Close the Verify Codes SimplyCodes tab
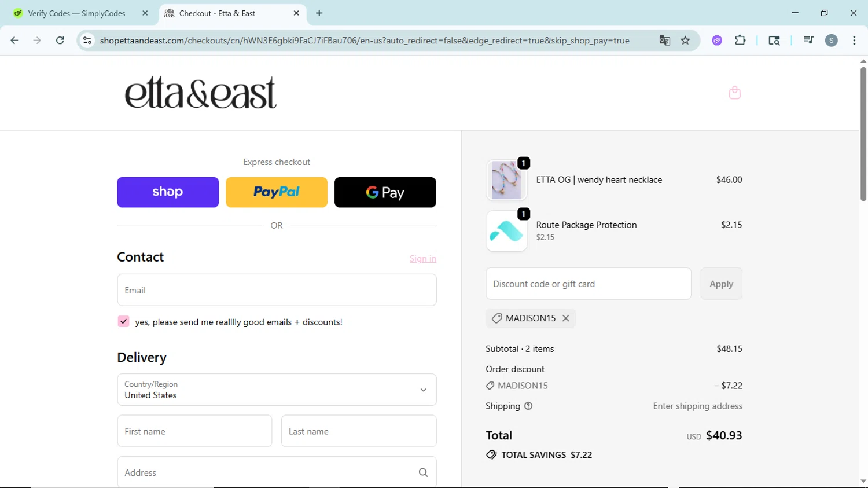Image resolution: width=868 pixels, height=488 pixels. (x=145, y=13)
